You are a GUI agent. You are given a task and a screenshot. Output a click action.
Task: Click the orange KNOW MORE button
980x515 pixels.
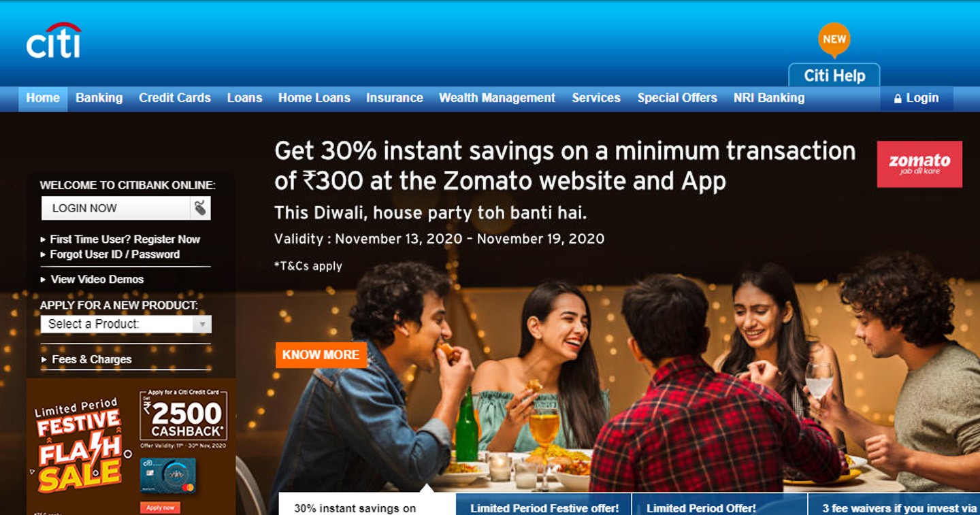click(x=321, y=355)
